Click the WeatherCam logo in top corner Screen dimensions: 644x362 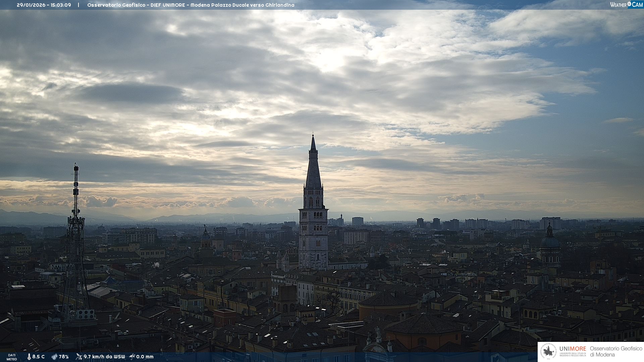point(626,5)
